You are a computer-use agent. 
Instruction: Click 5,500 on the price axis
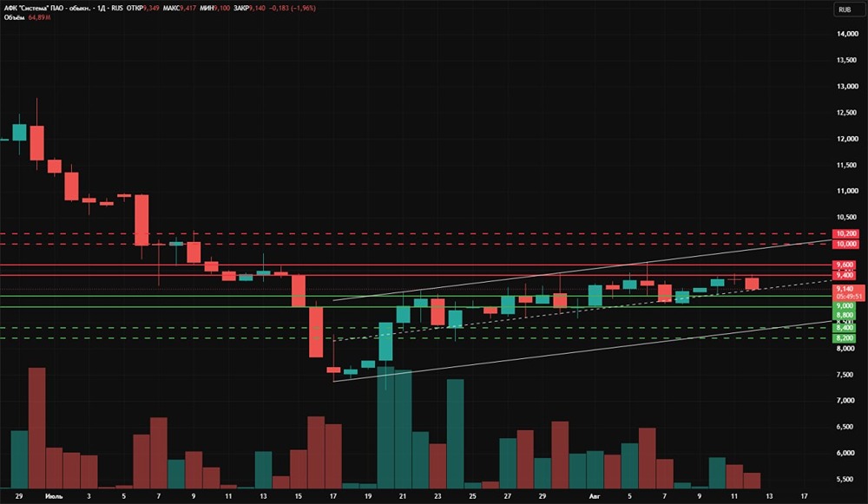845,479
